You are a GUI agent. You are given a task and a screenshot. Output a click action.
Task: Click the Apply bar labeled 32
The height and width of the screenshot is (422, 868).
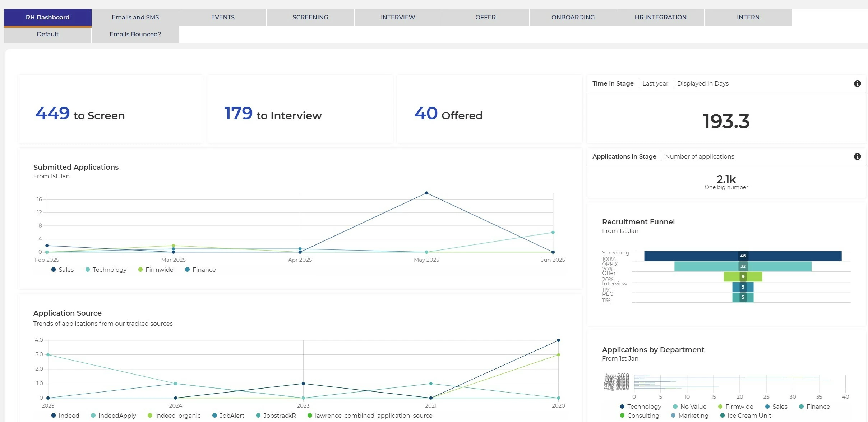click(x=742, y=266)
